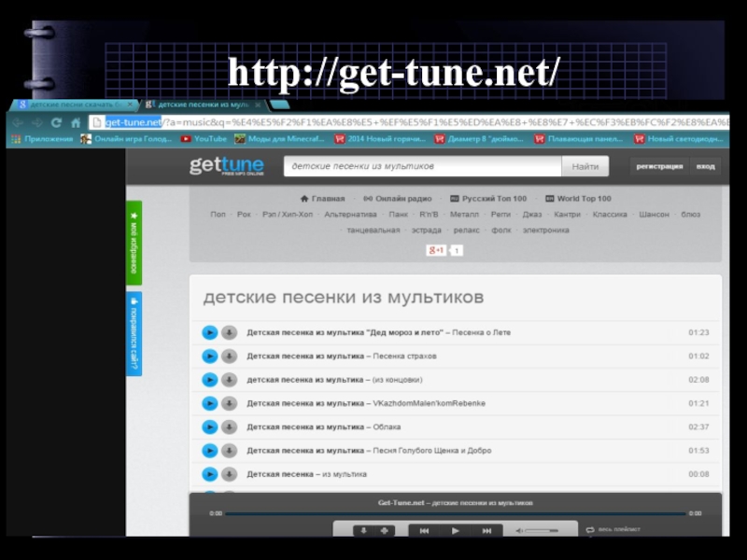Play the (из концовки) track

pyautogui.click(x=209, y=380)
